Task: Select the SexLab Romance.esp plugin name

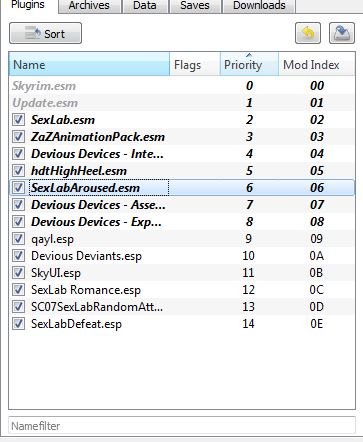Action: 86,290
